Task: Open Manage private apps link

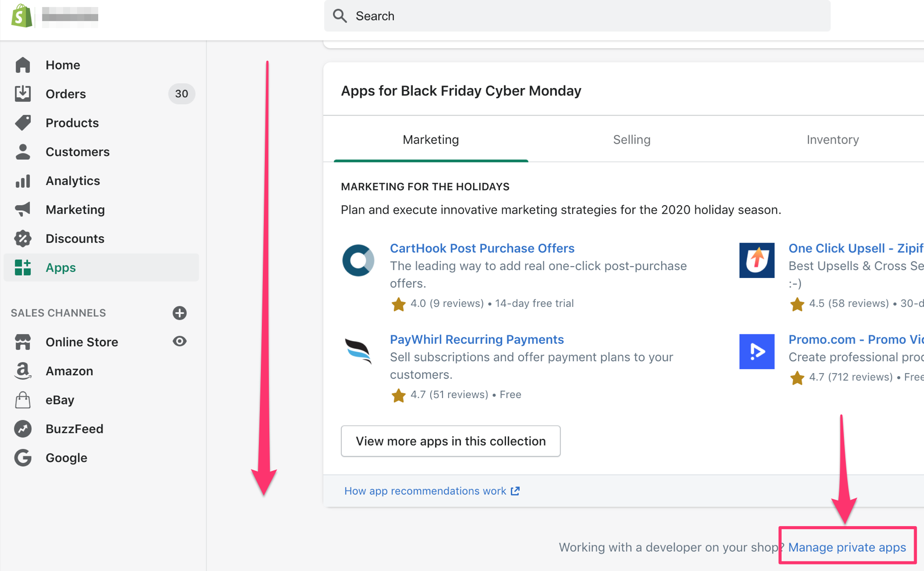Action: (x=847, y=547)
